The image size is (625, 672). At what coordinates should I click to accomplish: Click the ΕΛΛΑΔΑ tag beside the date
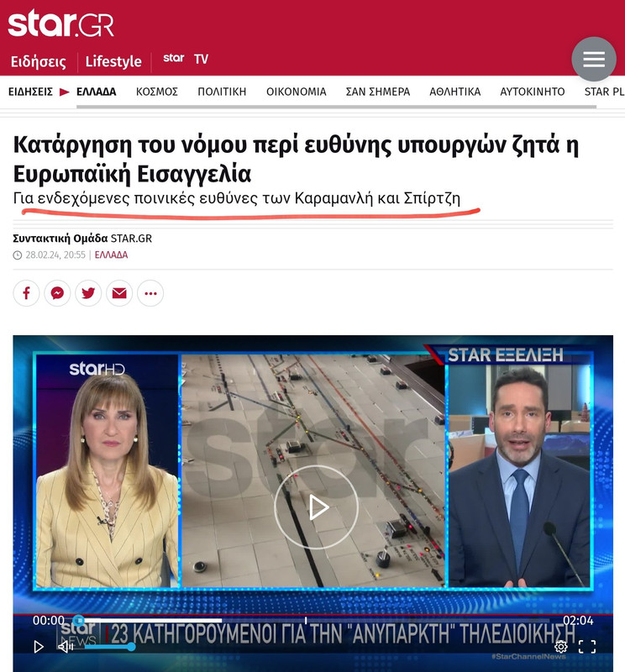click(x=111, y=255)
